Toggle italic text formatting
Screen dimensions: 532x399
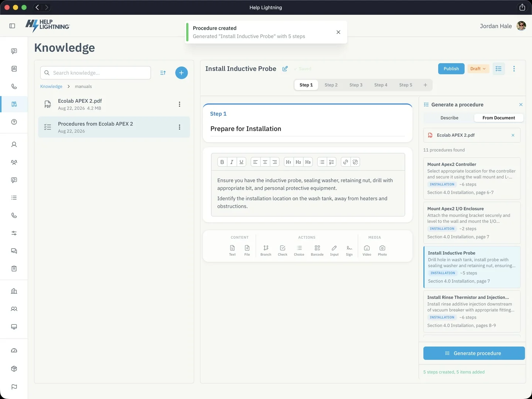tap(232, 162)
